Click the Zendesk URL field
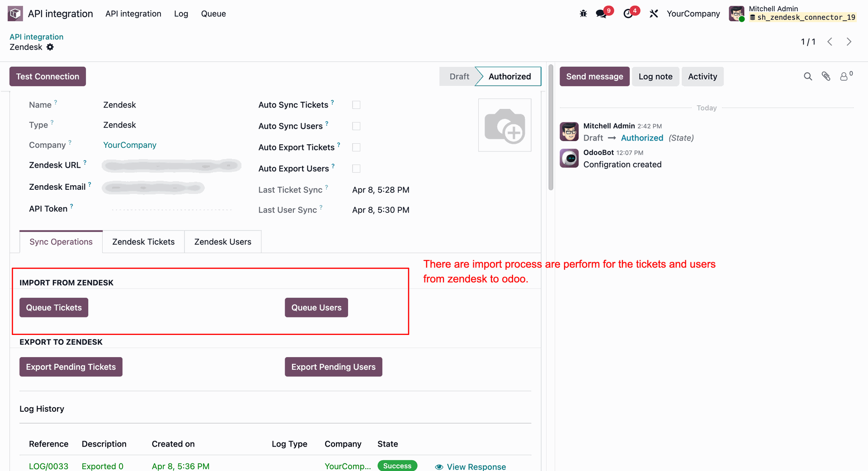868x471 pixels. (x=172, y=166)
